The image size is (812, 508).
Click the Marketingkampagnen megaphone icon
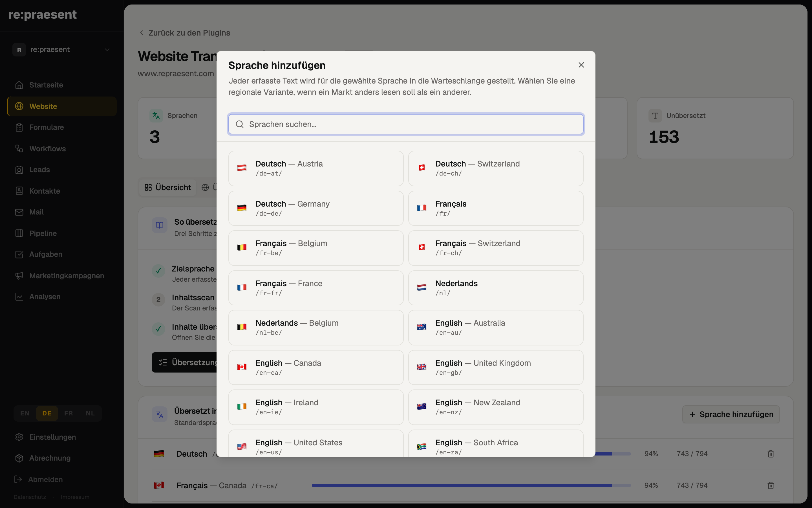(x=19, y=275)
